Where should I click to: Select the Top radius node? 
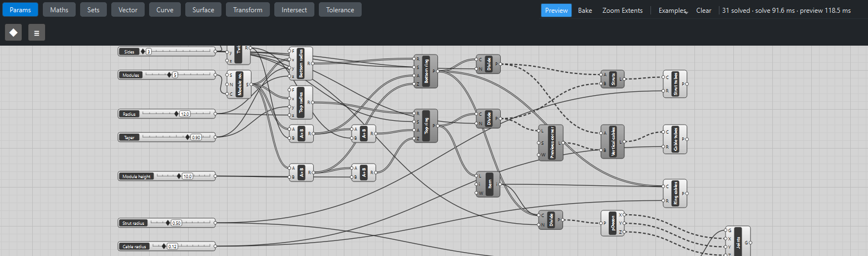tap(301, 102)
